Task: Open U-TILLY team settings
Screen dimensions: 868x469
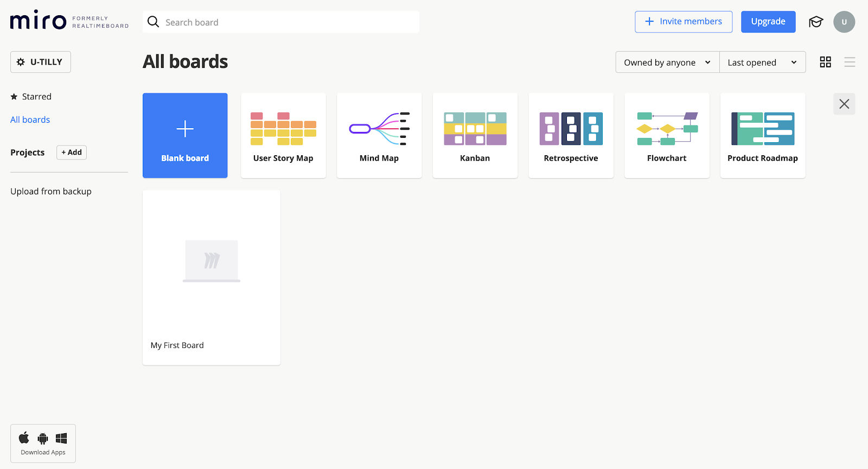Action: coord(41,62)
